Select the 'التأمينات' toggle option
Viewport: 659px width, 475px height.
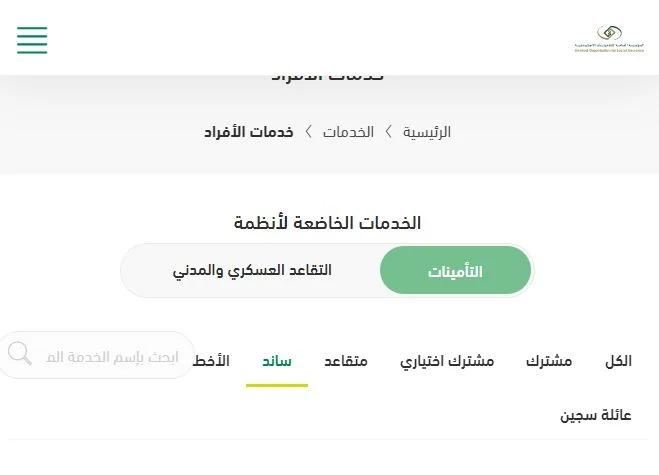[x=455, y=270]
